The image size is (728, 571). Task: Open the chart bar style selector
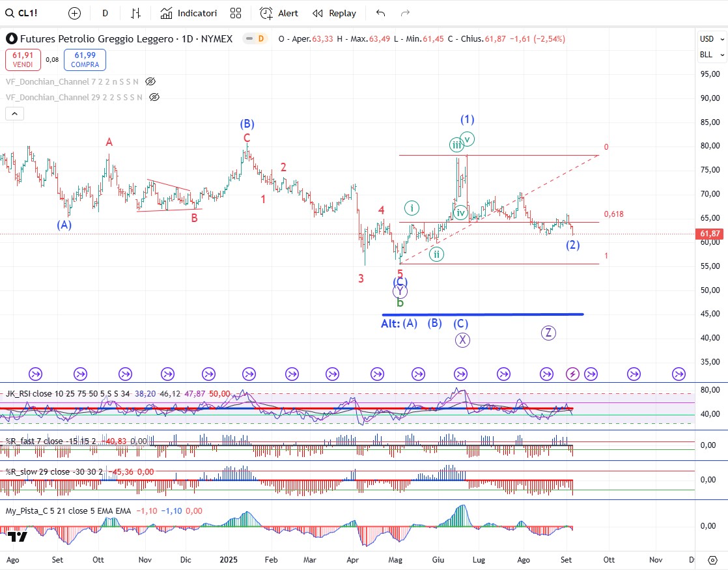tap(135, 13)
